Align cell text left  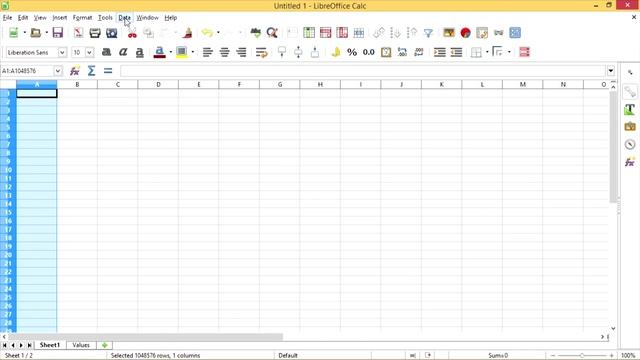(208, 52)
